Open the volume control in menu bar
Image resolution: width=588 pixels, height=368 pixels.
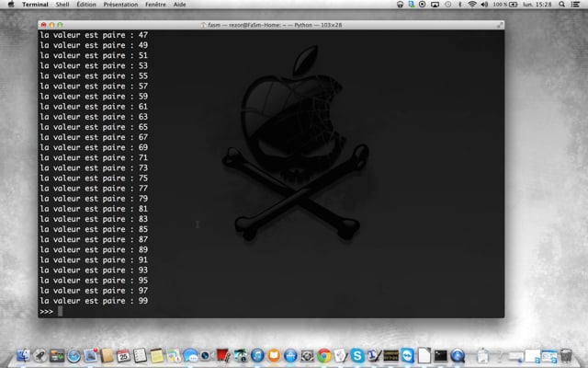coord(484,5)
